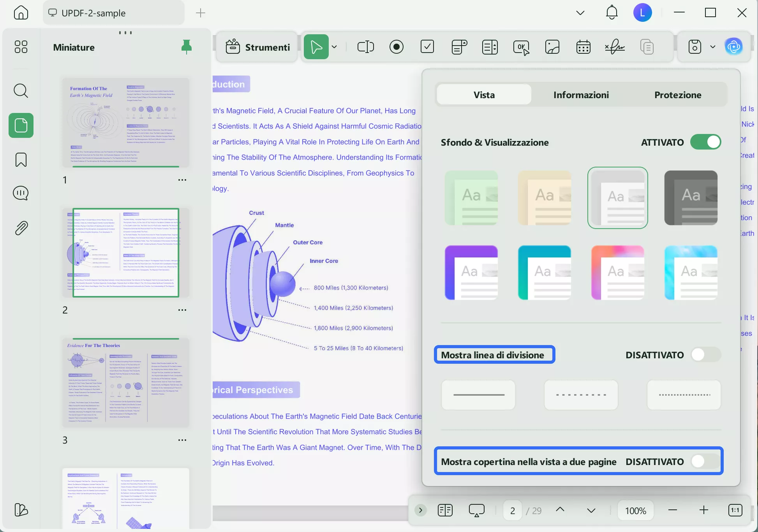Viewport: 758px width, 532px height.
Task: Select the date field tool
Action: (x=583, y=47)
